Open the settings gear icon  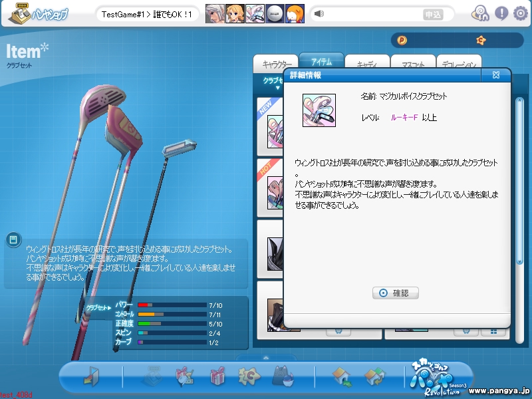point(521,13)
